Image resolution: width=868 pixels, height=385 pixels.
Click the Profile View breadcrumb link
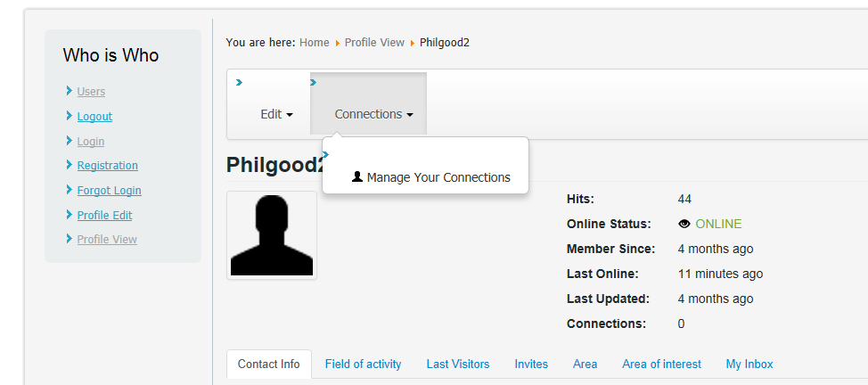click(375, 43)
